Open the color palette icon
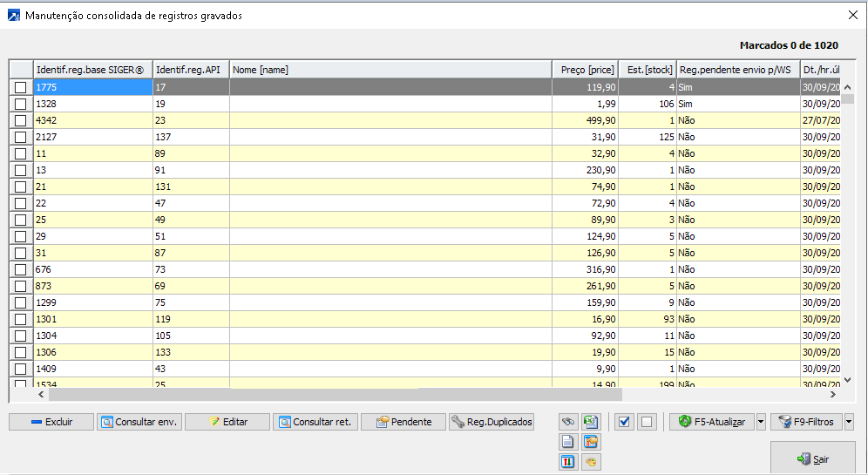Viewport: 868px width, 475px height. 590,462
